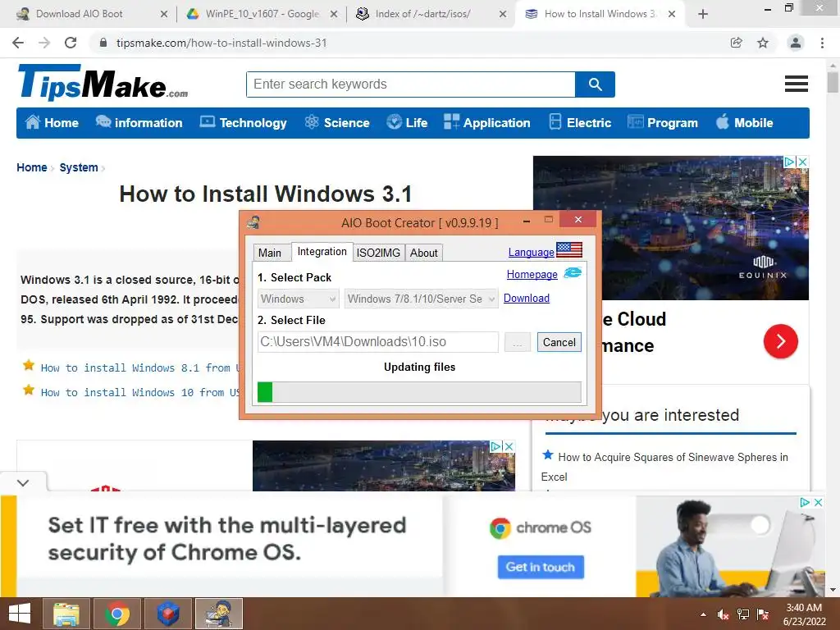Click the Chrome address bar URL
This screenshot has height=630, width=840.
pos(221,43)
